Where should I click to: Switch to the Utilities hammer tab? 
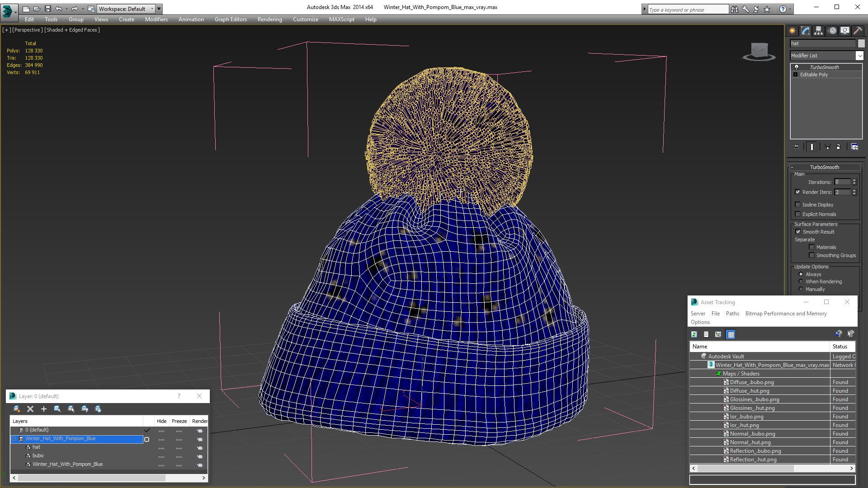point(858,31)
